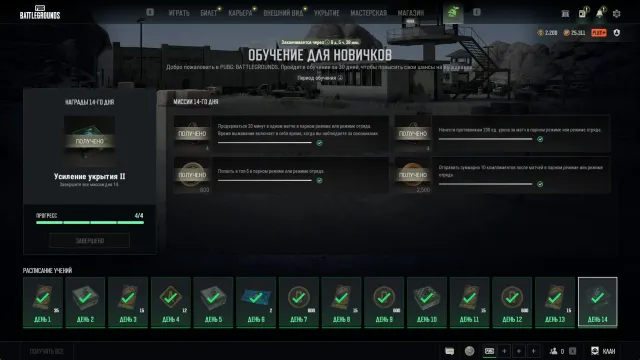Click the completed check on the compliments mission
640x360 pixels.
[540, 184]
